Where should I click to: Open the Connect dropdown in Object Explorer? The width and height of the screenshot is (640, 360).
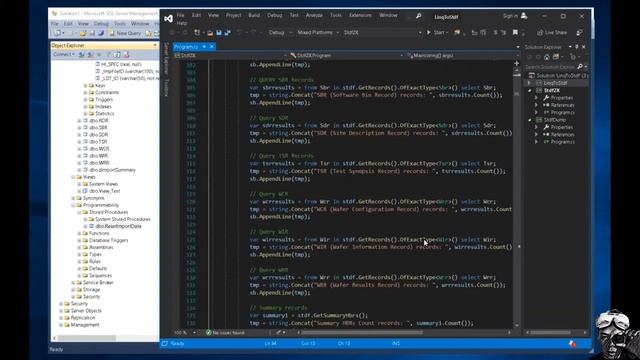pyautogui.click(x=64, y=54)
